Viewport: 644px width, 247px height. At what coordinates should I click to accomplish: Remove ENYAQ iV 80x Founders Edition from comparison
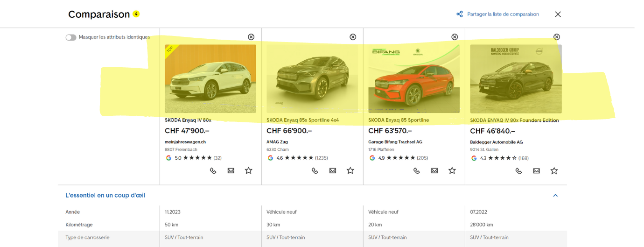[556, 37]
